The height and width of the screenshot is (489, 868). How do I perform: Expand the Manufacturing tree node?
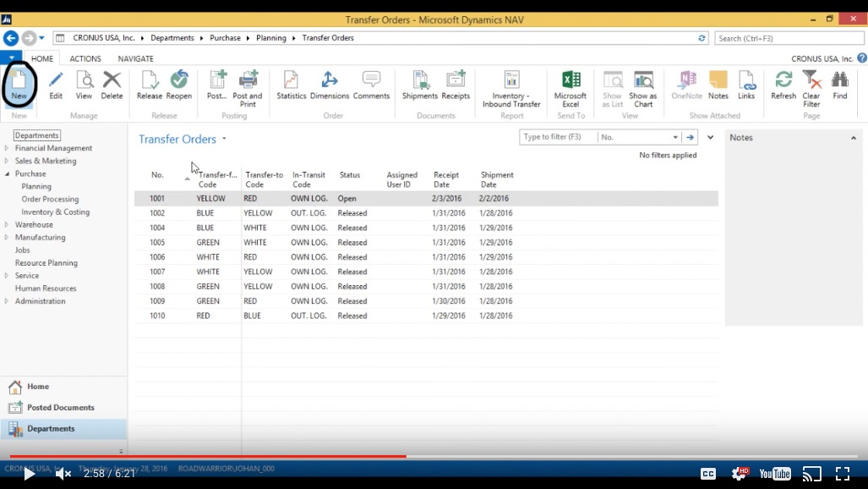pos(7,237)
